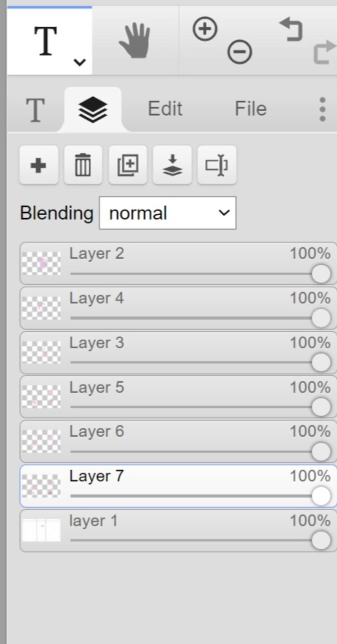Click the zoom in plus icon

click(205, 29)
